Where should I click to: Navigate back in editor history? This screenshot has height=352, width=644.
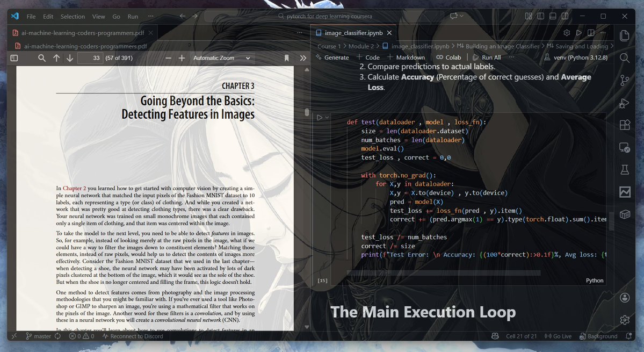pyautogui.click(x=183, y=16)
